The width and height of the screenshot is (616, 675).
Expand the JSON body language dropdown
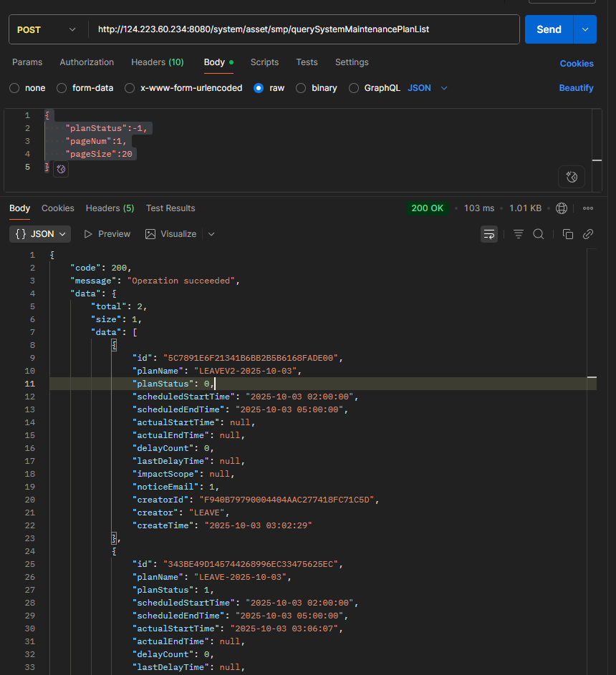[x=428, y=88]
